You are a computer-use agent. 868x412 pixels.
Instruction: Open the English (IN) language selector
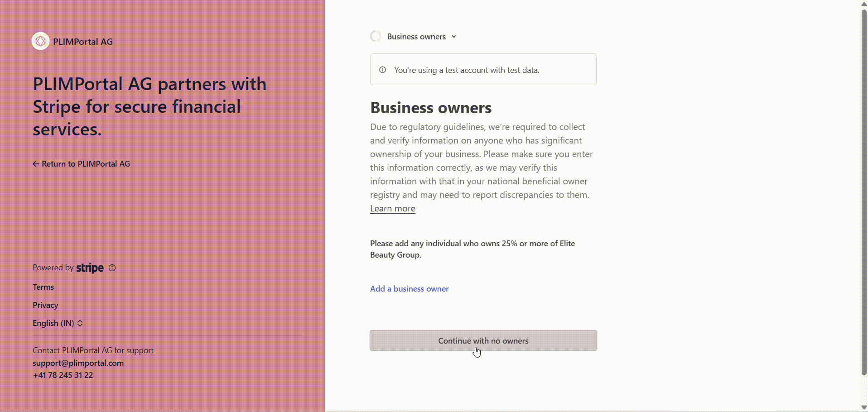(58, 323)
